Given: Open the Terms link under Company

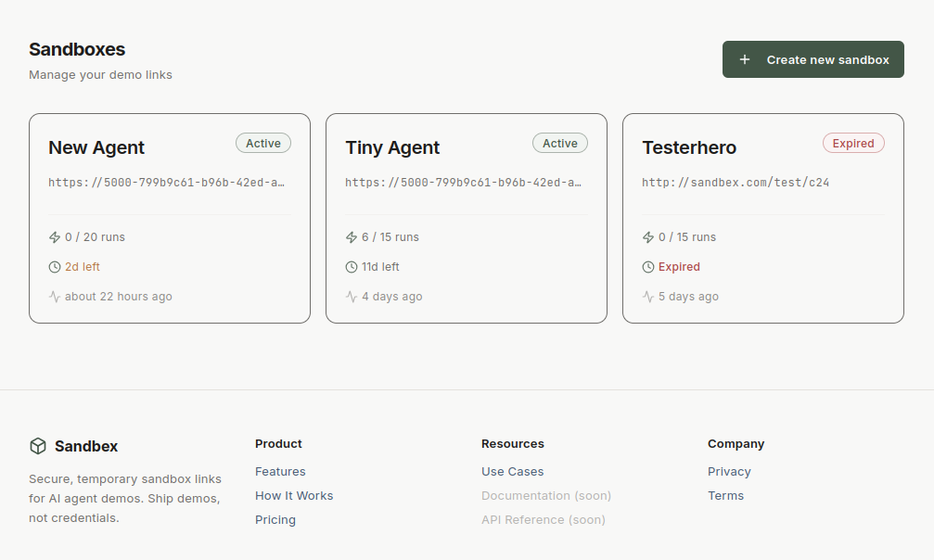Looking at the screenshot, I should pyautogui.click(x=725, y=496).
